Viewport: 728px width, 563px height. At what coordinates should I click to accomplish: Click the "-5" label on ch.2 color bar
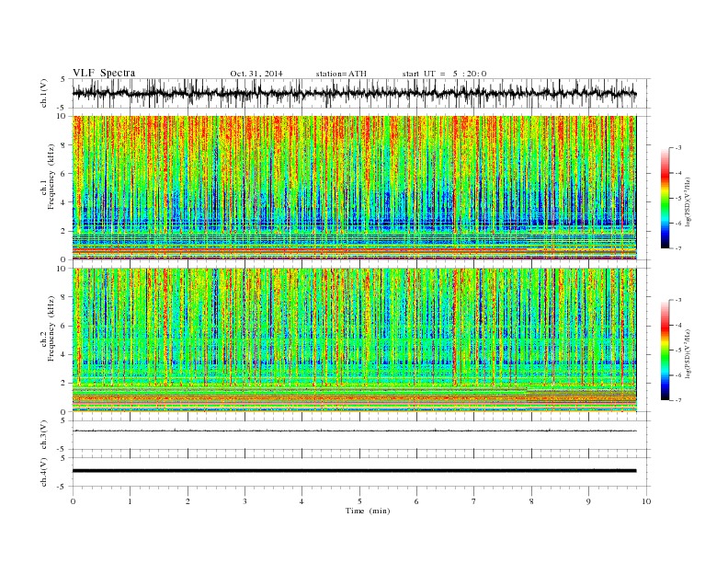678,350
